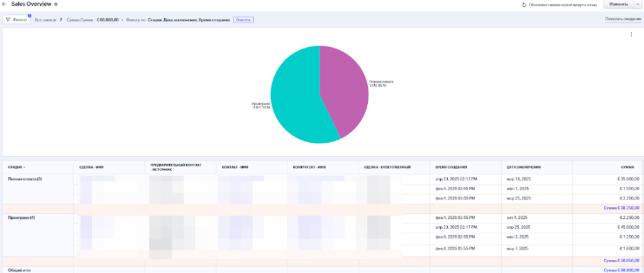Click the sort arrow on the Стадия column
The image size is (644, 273).
click(25, 167)
